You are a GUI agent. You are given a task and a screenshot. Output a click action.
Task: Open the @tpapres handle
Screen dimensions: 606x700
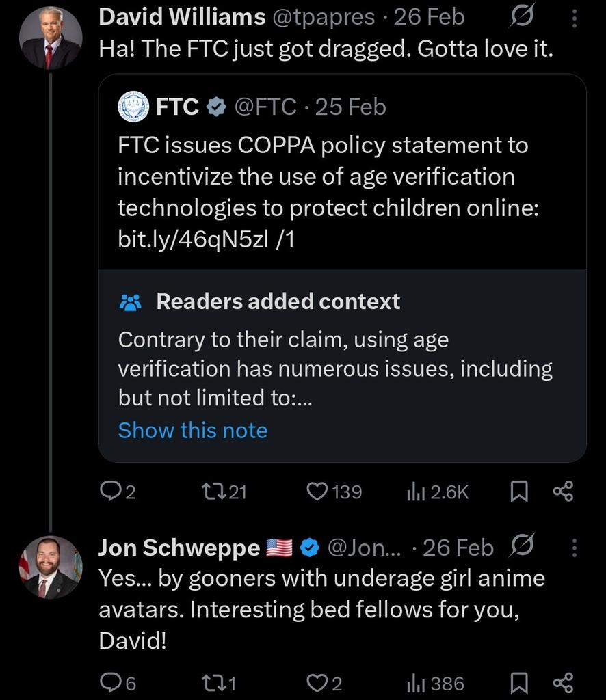tap(324, 17)
